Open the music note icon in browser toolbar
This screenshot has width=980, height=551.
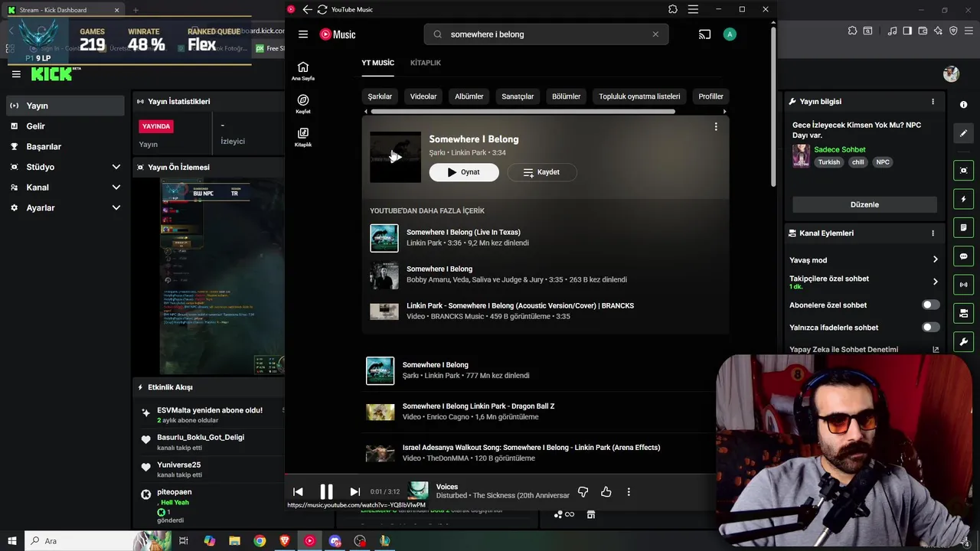pyautogui.click(x=892, y=31)
